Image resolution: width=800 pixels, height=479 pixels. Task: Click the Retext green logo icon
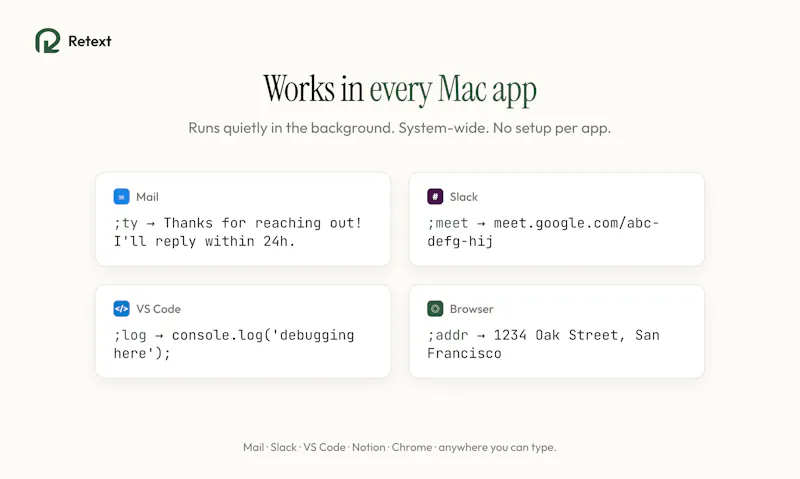point(47,41)
